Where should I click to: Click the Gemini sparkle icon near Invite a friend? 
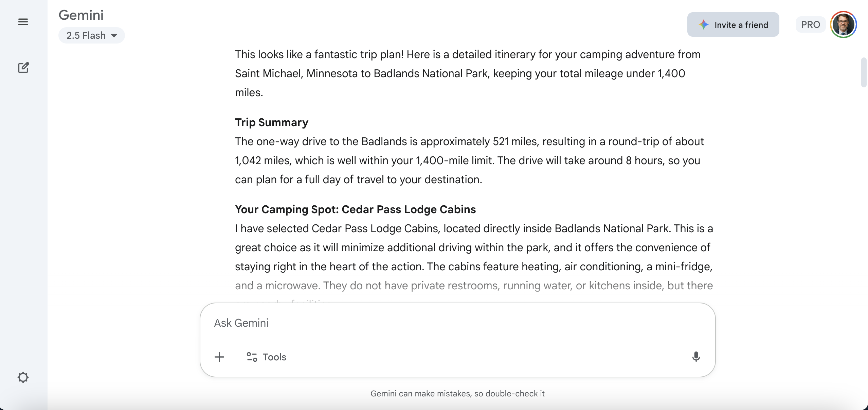(x=704, y=24)
